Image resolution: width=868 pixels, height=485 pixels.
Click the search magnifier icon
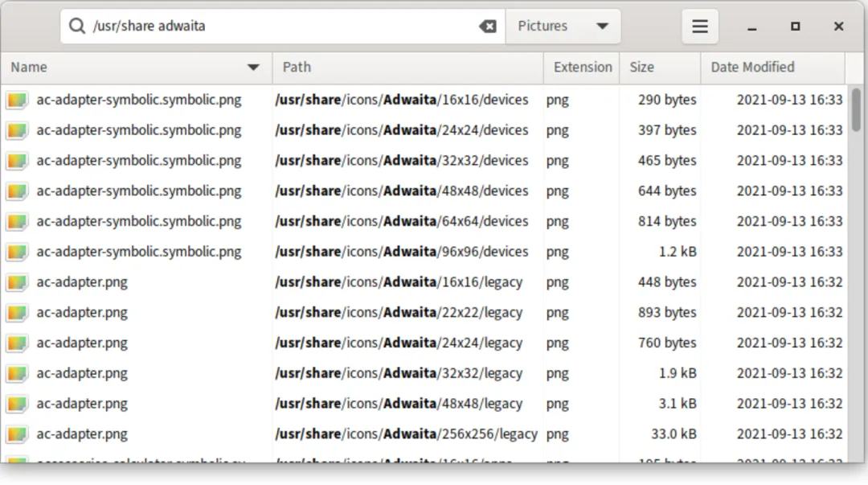point(77,26)
